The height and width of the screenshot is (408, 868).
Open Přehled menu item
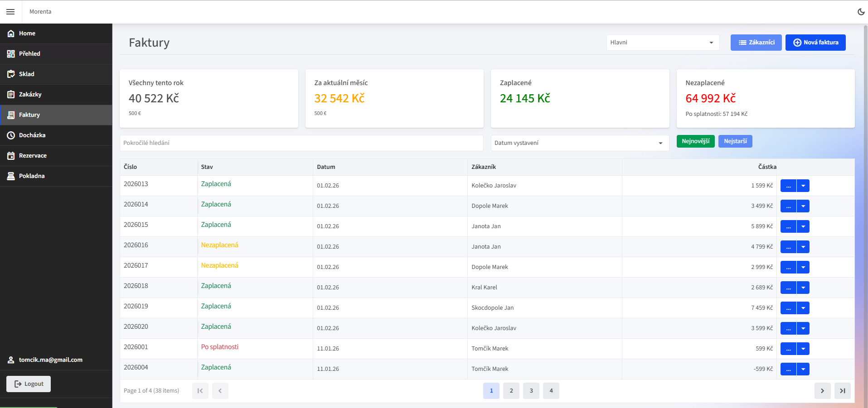29,54
